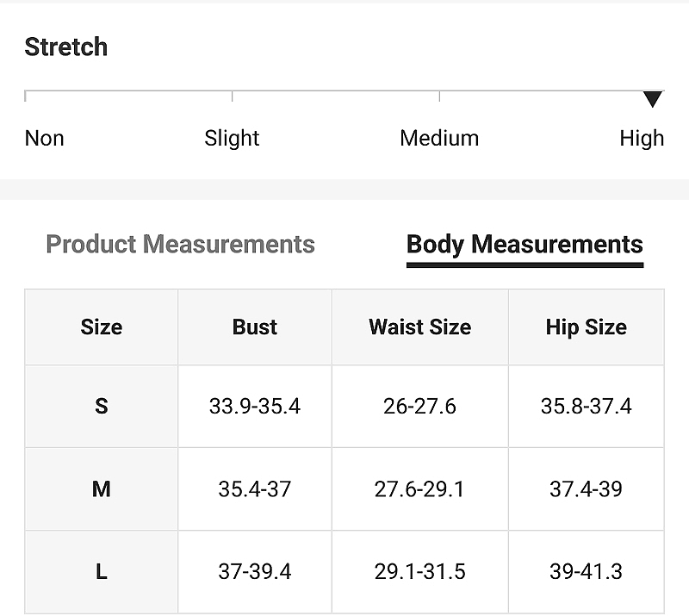The width and height of the screenshot is (689, 616).
Task: Click waist value 27.6-29.1
Action: [x=419, y=489]
